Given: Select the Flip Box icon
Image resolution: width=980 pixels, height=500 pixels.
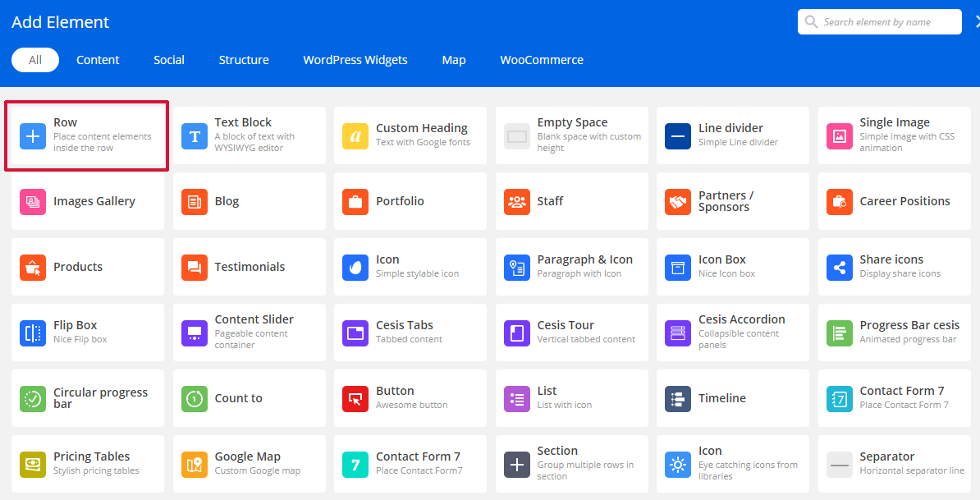Looking at the screenshot, I should click(x=33, y=333).
